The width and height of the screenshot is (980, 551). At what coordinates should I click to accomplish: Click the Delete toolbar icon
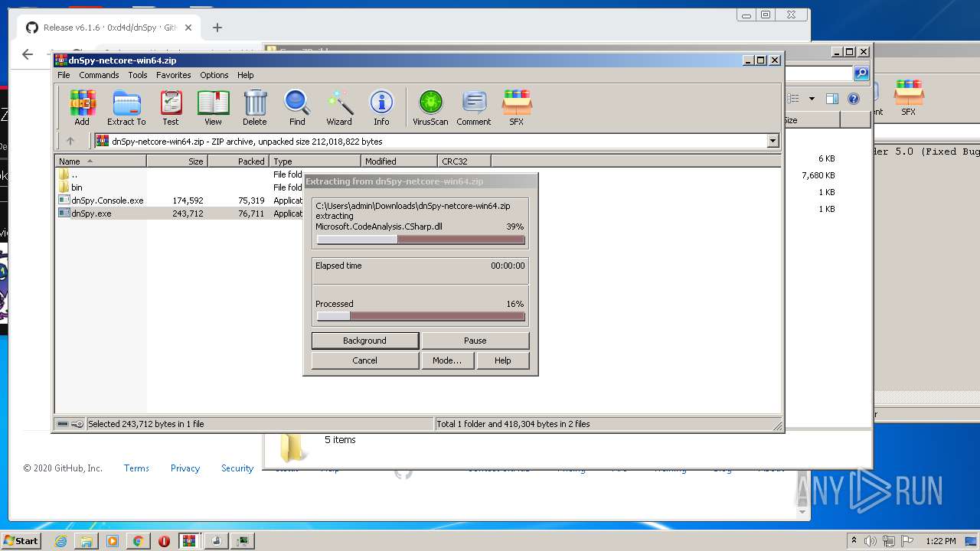[x=255, y=107]
